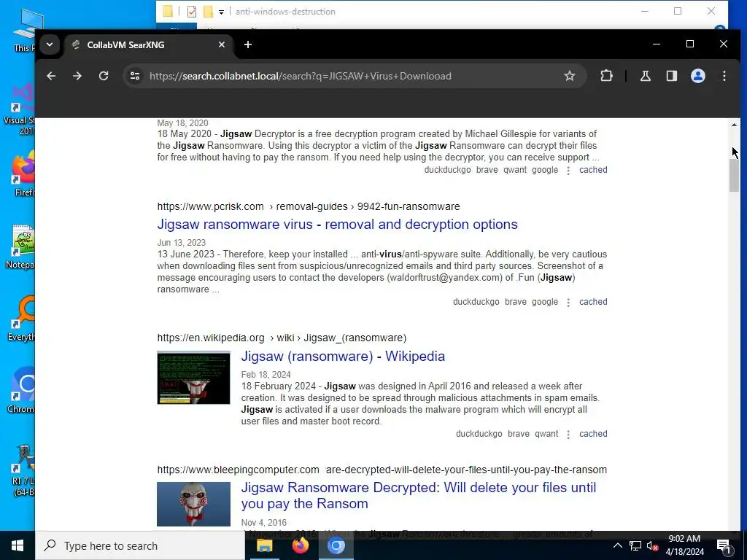Close the CollabVM SearXNG tab

point(222,44)
